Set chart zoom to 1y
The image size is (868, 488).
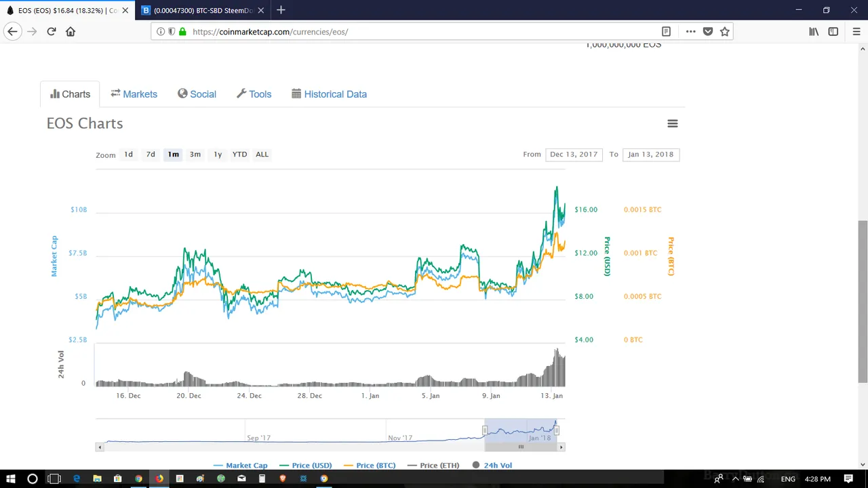[218, 155]
